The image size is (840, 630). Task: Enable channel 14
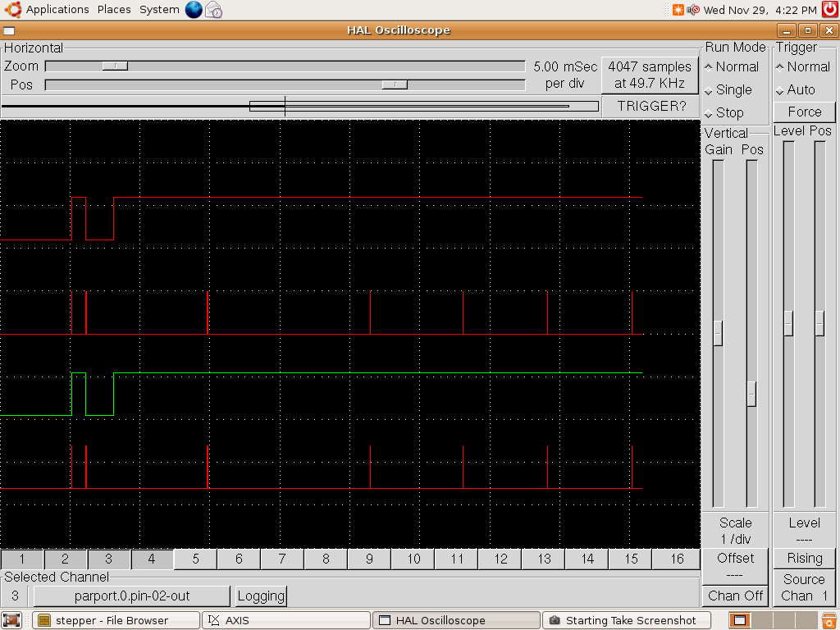(587, 559)
